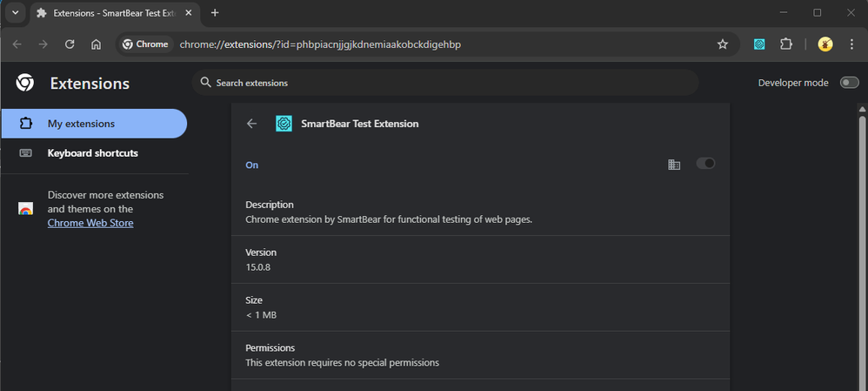Click the SmartBear extension icon in toolbar

coord(759,44)
